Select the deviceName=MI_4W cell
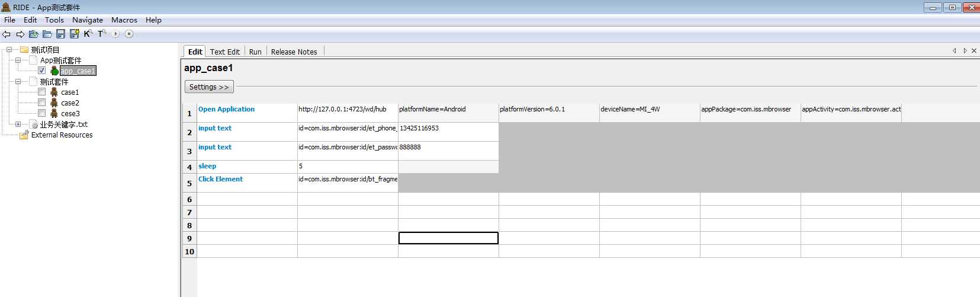Viewport: 980px width, 297px height. tap(650, 113)
